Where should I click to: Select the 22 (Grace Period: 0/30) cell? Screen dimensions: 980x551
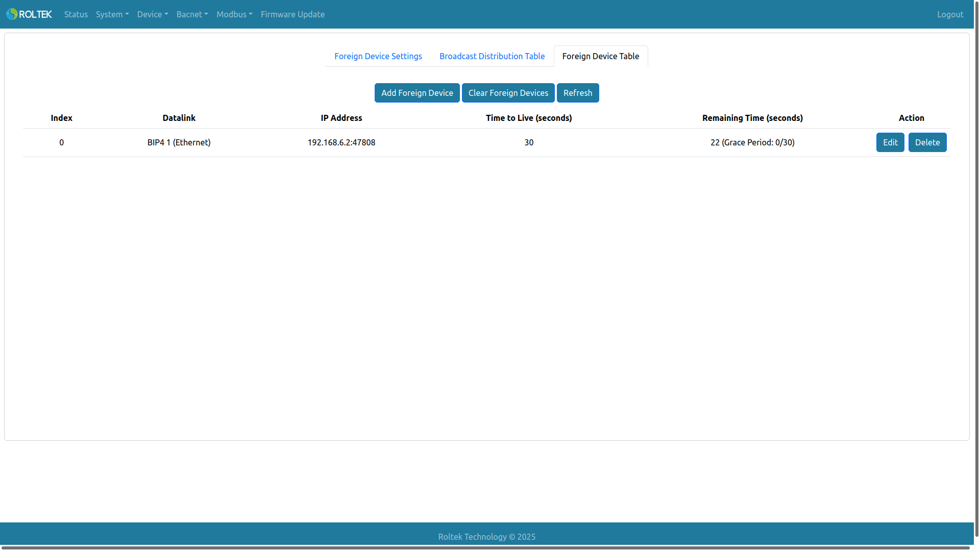pyautogui.click(x=752, y=142)
